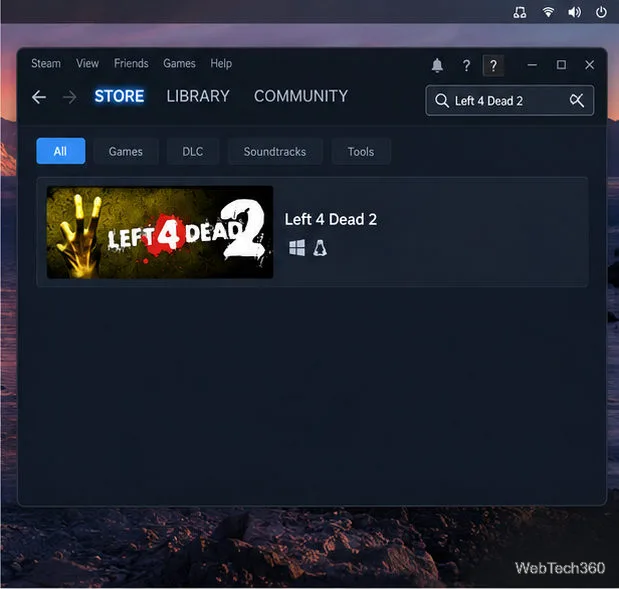Open the Wi-Fi tray icon
The width and height of the screenshot is (619, 589).
[548, 12]
